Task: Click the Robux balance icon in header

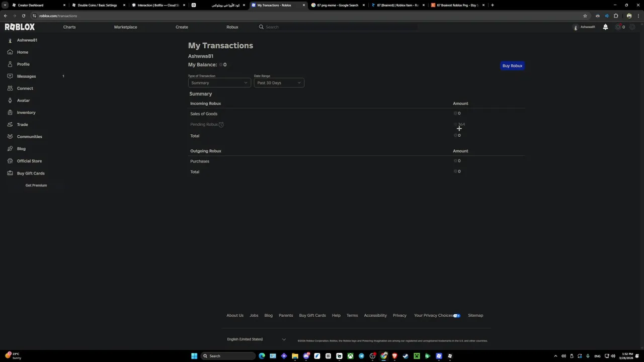Action: tap(618, 27)
